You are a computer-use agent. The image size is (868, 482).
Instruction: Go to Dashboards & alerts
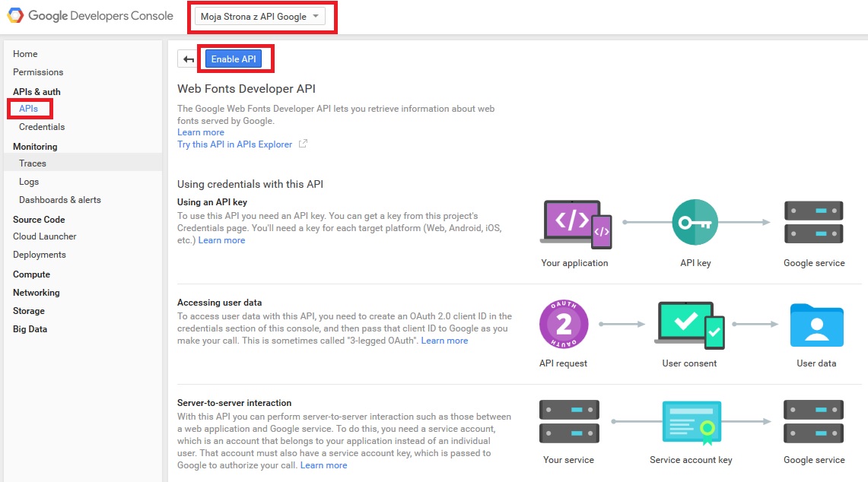[x=59, y=199]
